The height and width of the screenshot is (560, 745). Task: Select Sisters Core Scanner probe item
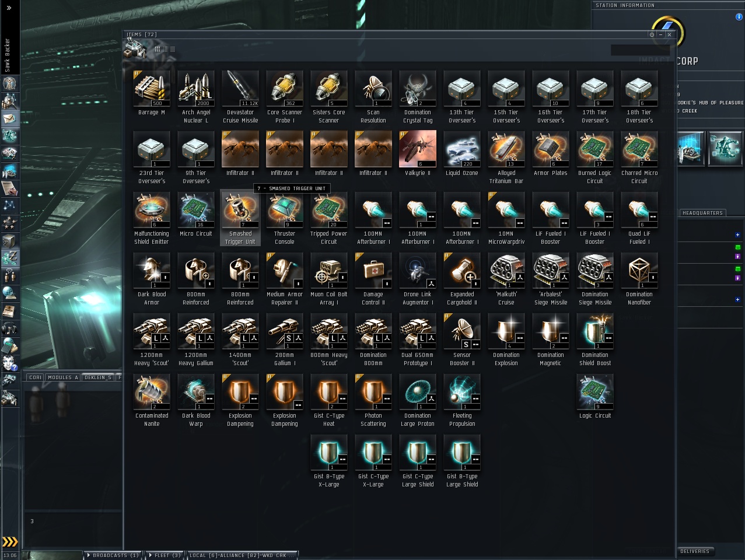(329, 89)
